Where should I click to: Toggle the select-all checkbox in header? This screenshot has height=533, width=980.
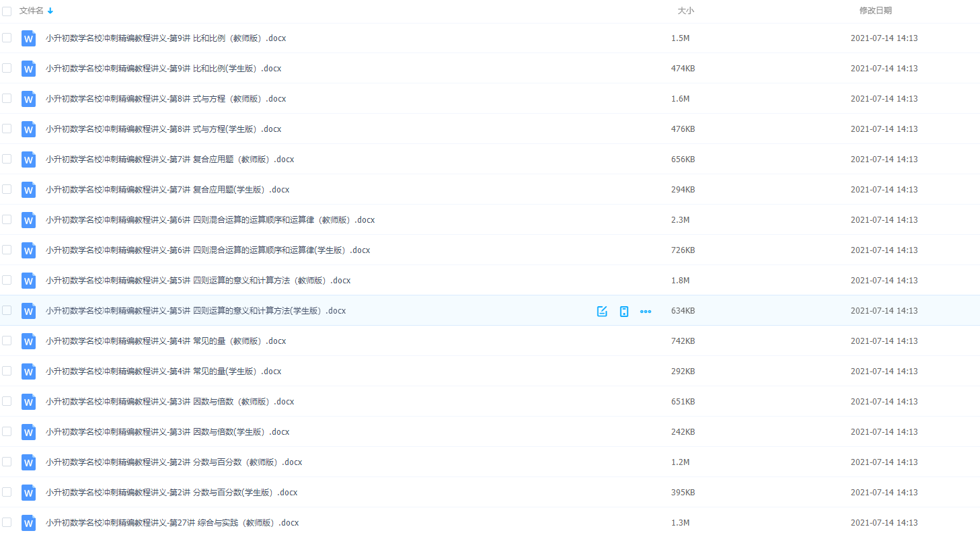(x=7, y=11)
